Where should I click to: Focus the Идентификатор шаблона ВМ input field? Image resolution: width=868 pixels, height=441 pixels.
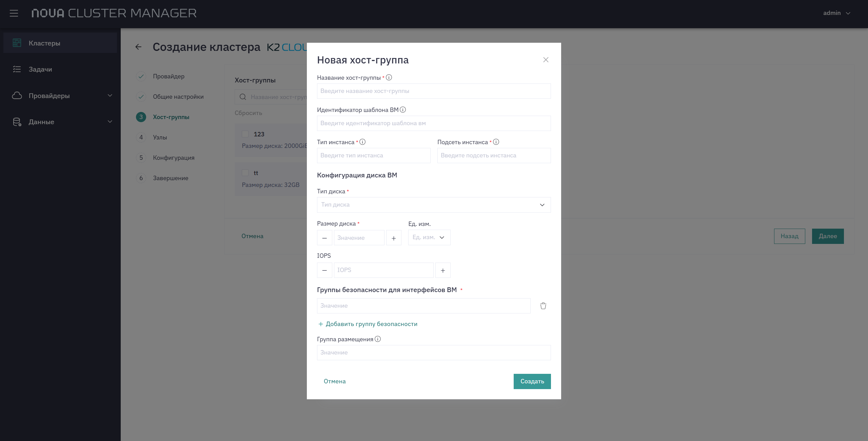434,123
